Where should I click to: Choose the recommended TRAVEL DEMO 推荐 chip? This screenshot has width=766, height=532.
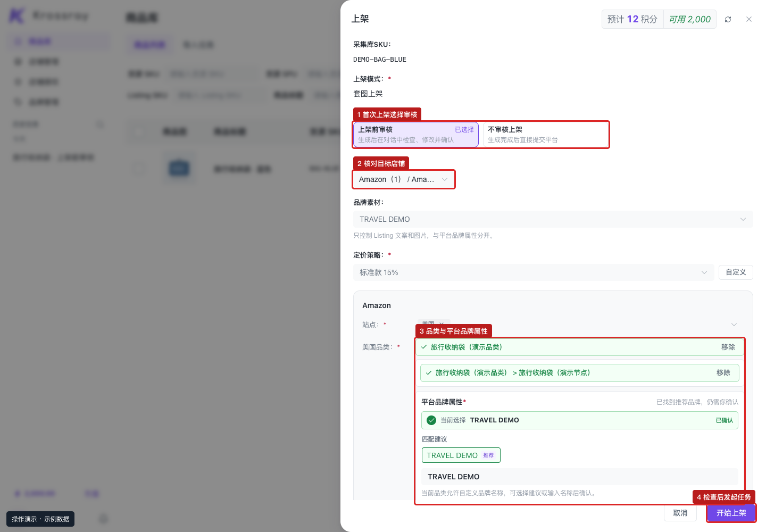pos(461,455)
